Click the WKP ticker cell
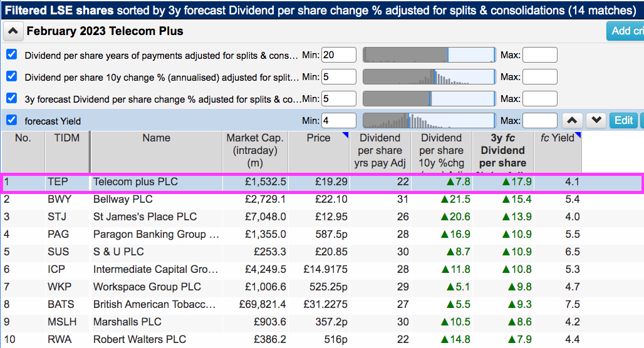 click(60, 287)
